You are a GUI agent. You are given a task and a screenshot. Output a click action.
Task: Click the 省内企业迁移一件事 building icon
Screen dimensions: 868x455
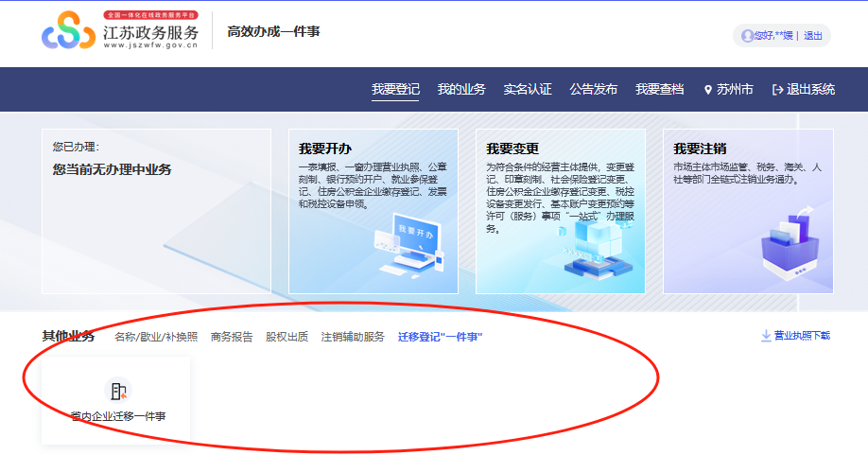pyautogui.click(x=118, y=391)
